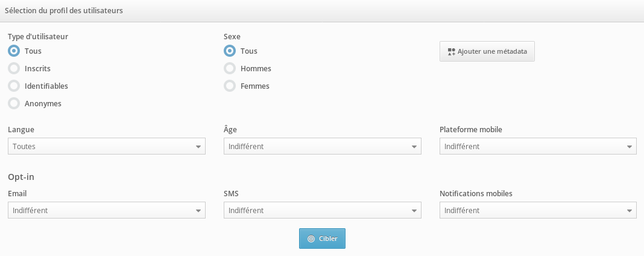Select the Tous user type radio button

pos(14,51)
